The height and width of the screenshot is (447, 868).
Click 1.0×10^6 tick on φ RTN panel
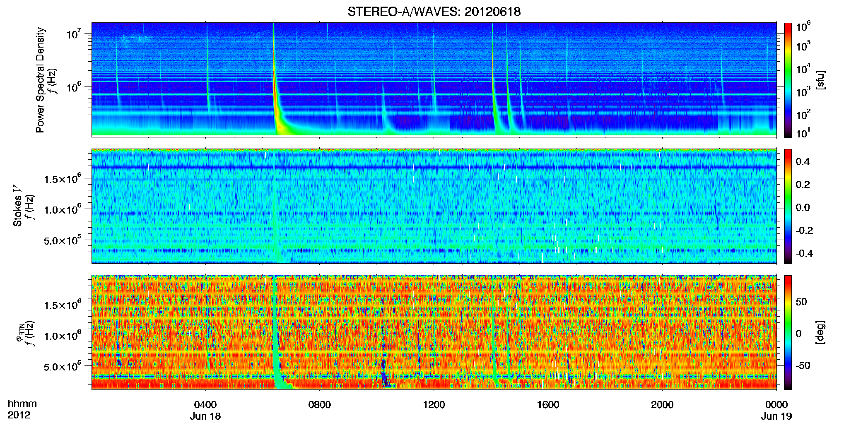[63, 336]
